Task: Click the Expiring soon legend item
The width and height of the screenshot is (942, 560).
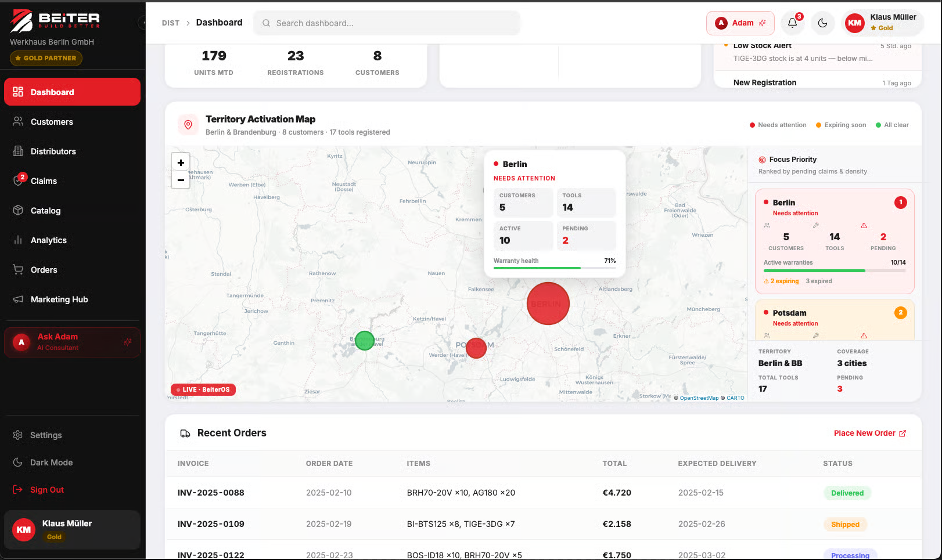Action: (841, 125)
